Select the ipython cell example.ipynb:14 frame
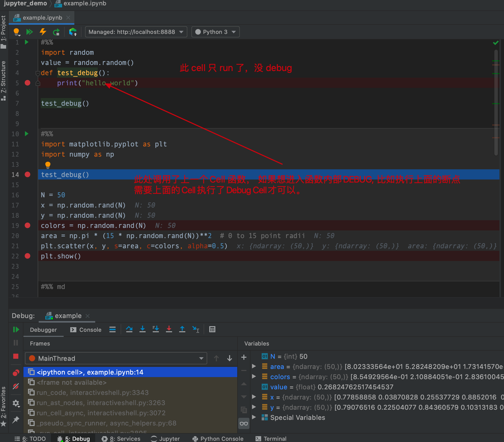The width and height of the screenshot is (504, 442). (130, 372)
